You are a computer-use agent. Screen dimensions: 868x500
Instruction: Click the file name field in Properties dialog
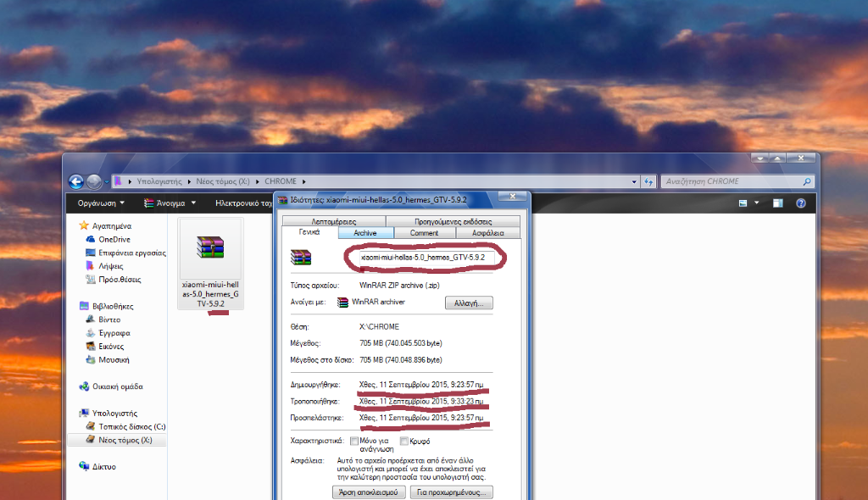426,258
